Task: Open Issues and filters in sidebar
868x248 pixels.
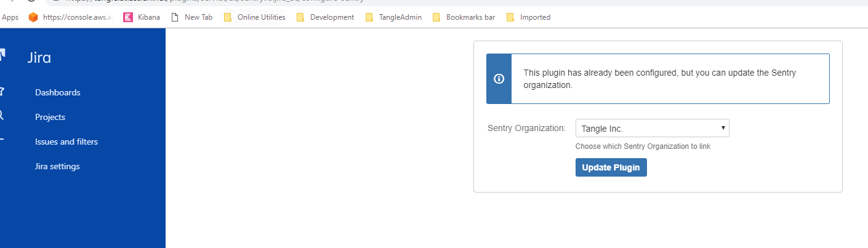Action: click(66, 142)
